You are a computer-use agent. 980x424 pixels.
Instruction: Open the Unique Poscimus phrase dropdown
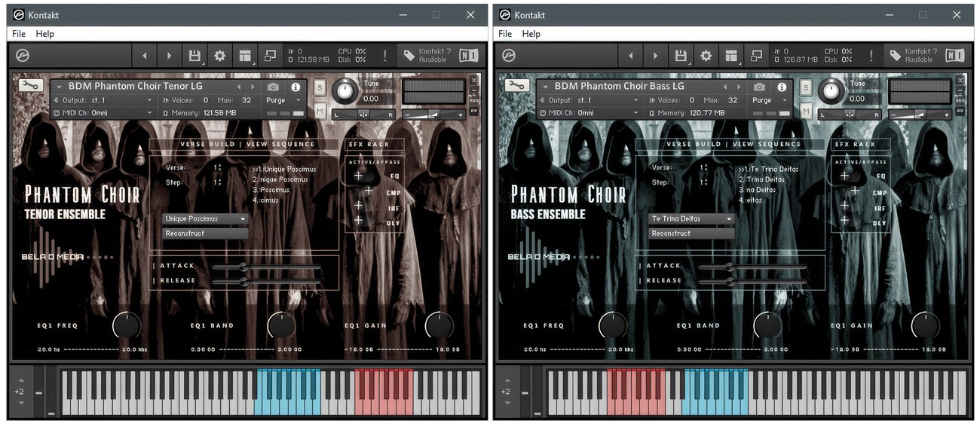pyautogui.click(x=206, y=219)
